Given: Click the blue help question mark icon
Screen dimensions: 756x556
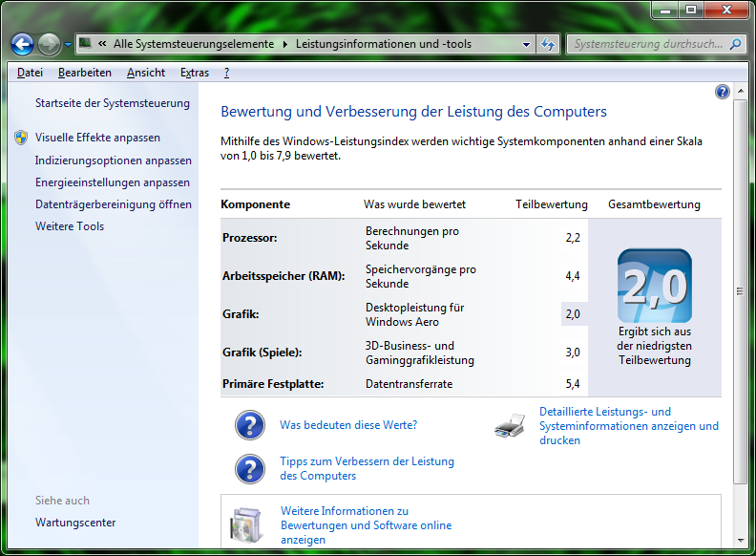Looking at the screenshot, I should [723, 92].
